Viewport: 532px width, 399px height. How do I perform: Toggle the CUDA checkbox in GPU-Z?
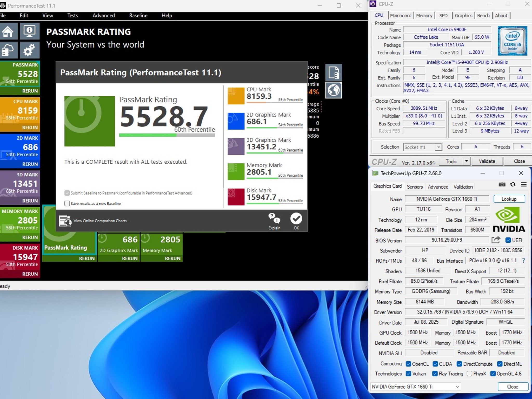point(435,364)
